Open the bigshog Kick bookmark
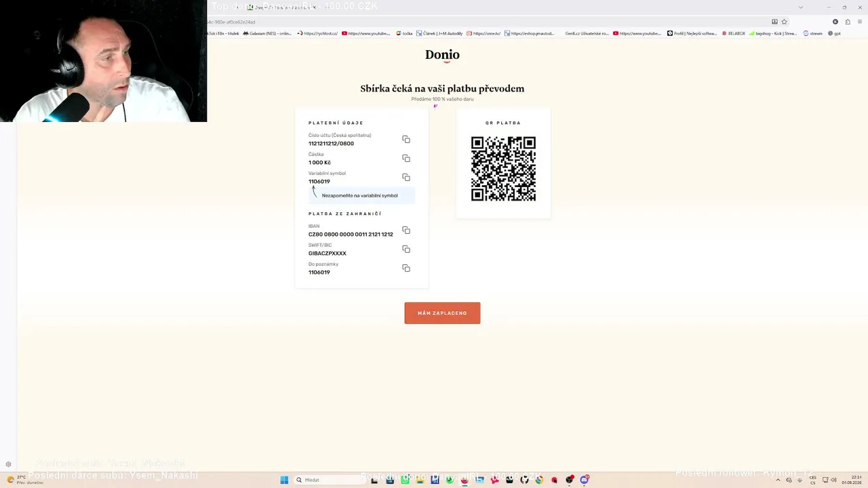This screenshot has height=488, width=868. pos(773,33)
